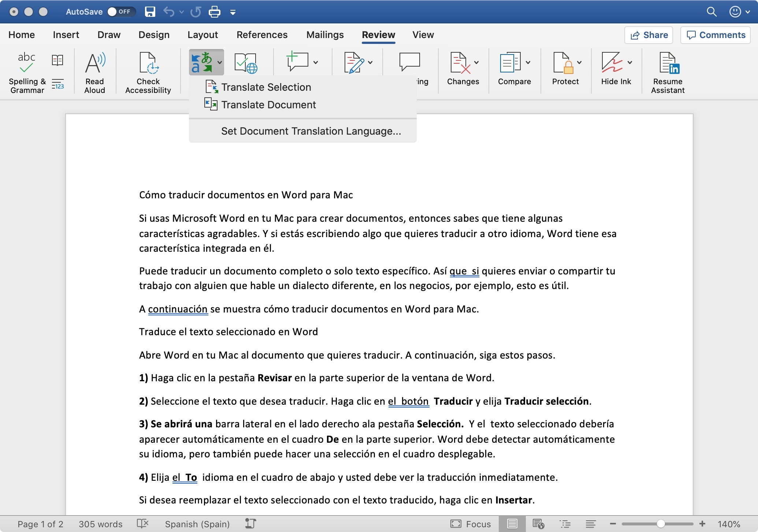Open the References tab
Image resolution: width=758 pixels, height=532 pixels.
262,35
